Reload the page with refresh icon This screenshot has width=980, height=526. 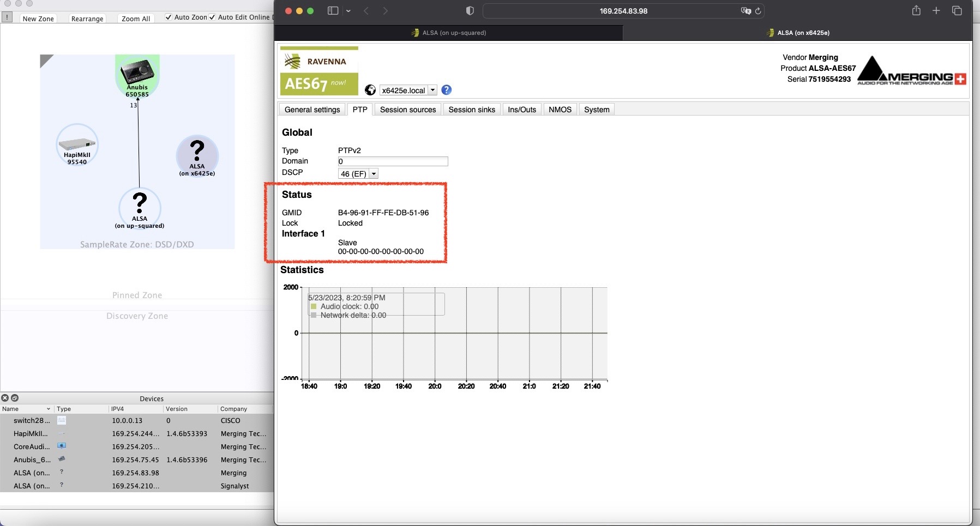[758, 11]
